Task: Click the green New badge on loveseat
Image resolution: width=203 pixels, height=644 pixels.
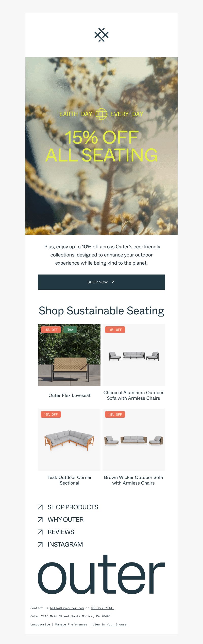Action: pyautogui.click(x=70, y=330)
